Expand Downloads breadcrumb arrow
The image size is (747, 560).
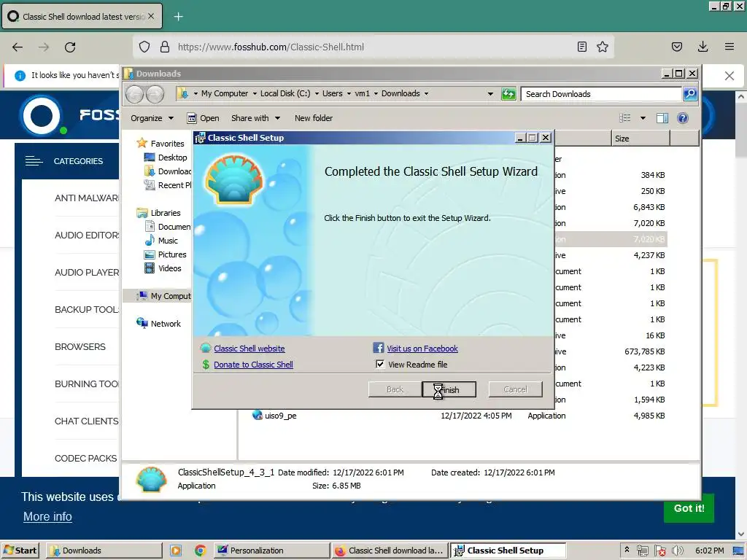coord(426,94)
